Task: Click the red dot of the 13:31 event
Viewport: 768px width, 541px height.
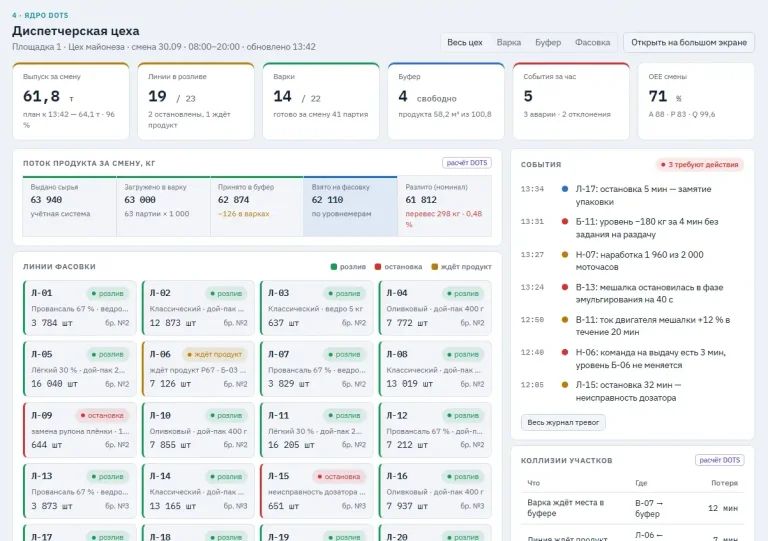Action: point(565,222)
